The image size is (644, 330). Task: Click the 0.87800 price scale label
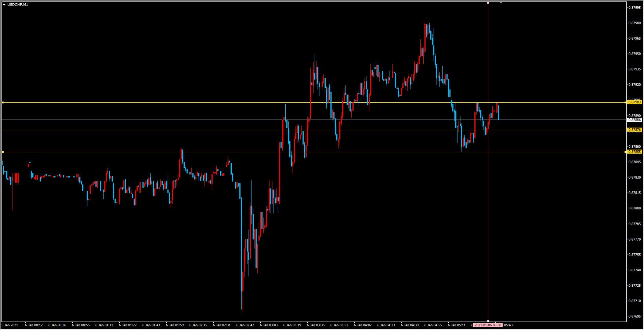(x=635, y=208)
